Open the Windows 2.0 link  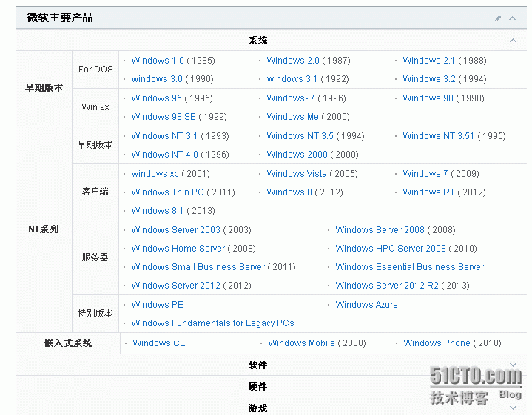[293, 61]
